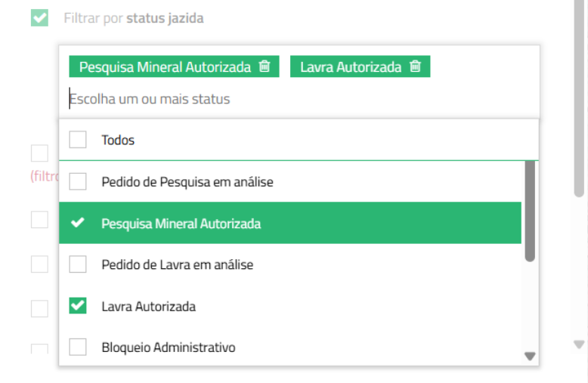Toggle the empty checkbox above the filtro note
This screenshot has width=588, height=383.
point(39,153)
